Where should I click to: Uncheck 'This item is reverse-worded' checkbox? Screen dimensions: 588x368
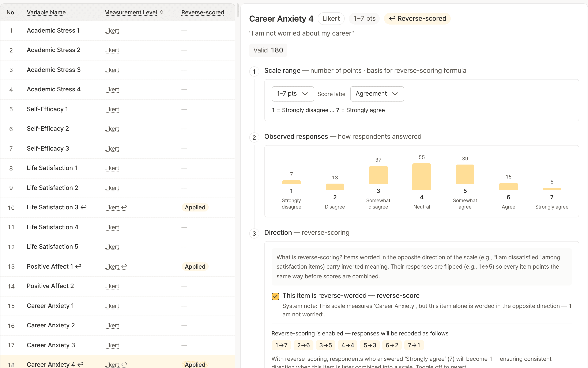(275, 296)
